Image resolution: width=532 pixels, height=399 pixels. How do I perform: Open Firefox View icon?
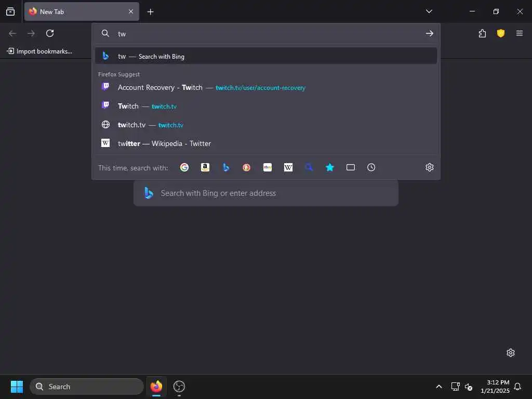(10, 11)
